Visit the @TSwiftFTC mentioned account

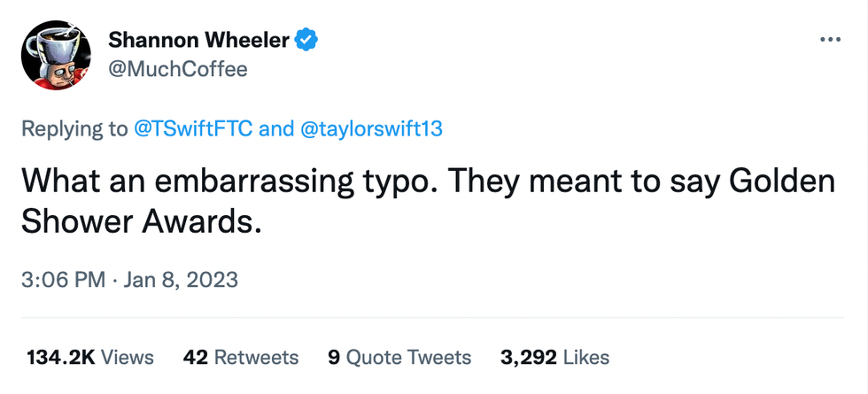tap(193, 129)
